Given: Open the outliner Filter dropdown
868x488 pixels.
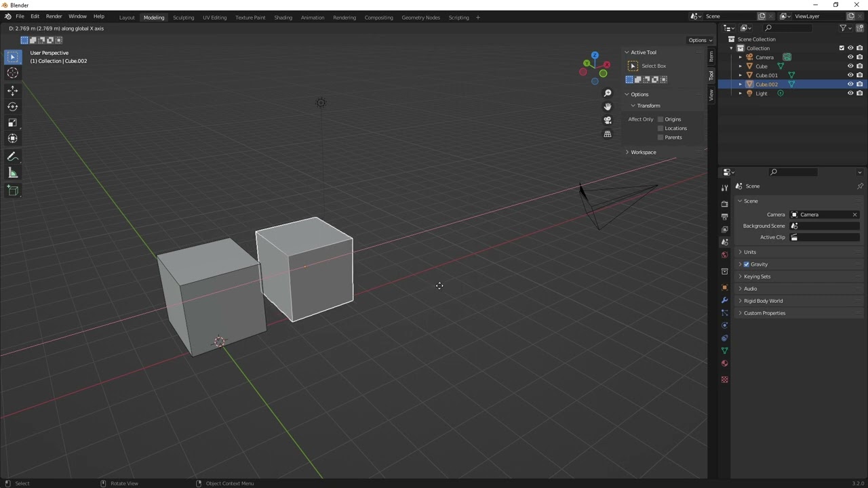Looking at the screenshot, I should tap(846, 28).
